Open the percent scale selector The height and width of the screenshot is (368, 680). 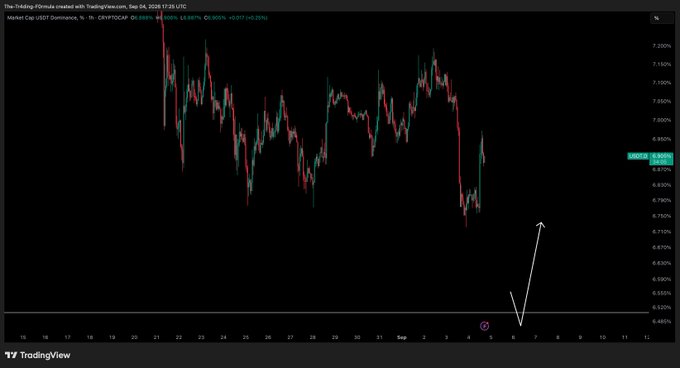coord(662,18)
